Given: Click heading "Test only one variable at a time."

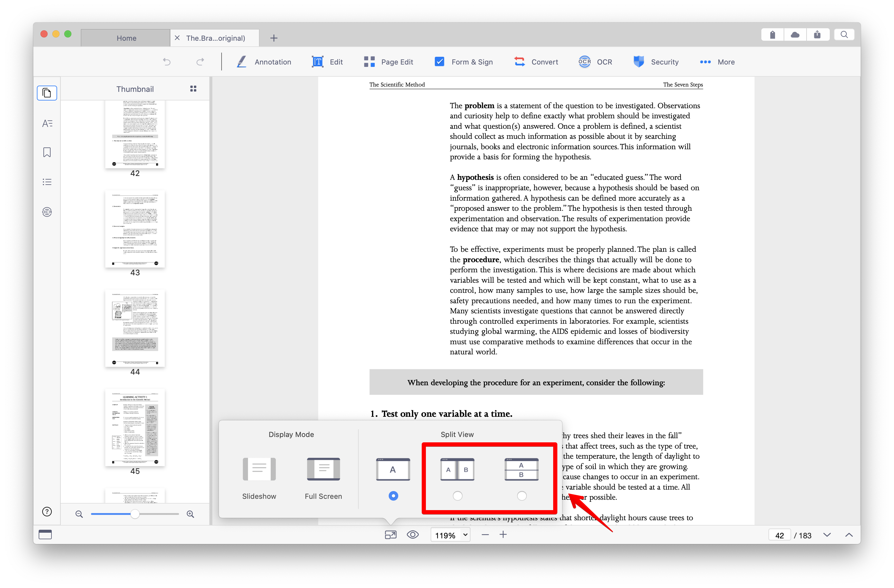Looking at the screenshot, I should tap(447, 414).
